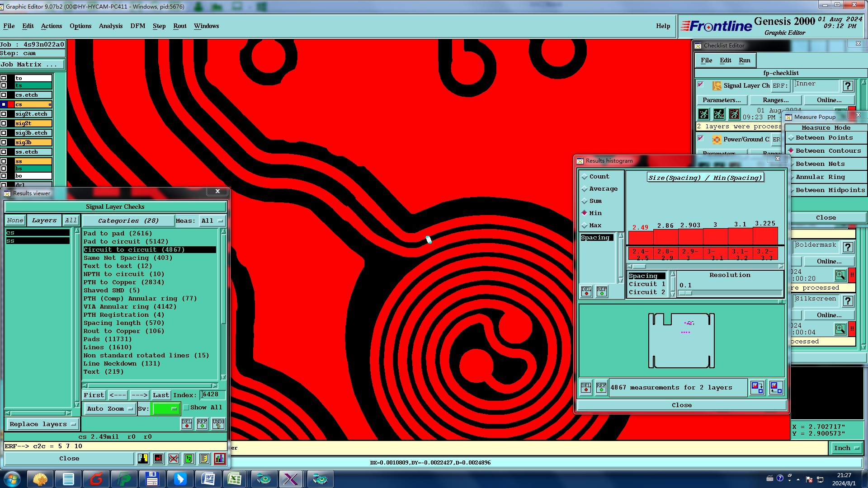This screenshot has height=488, width=868.
Task: Open the Inch units dropdown
Action: point(845,448)
